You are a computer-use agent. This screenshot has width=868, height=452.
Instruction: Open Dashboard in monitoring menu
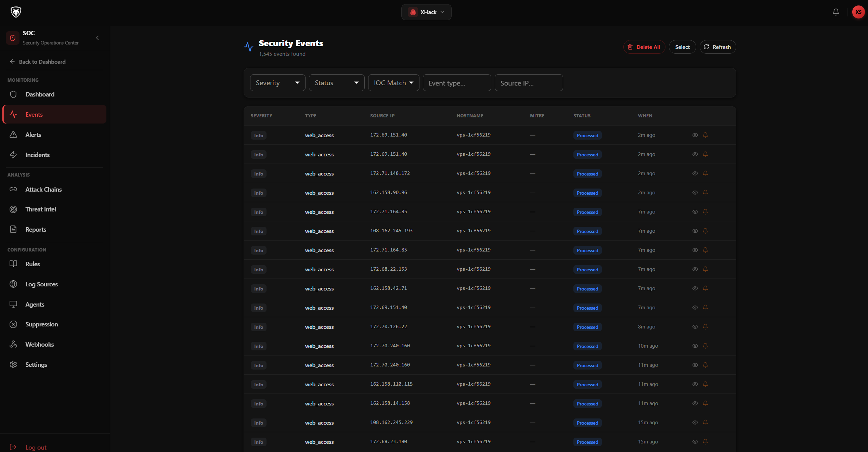54,94
